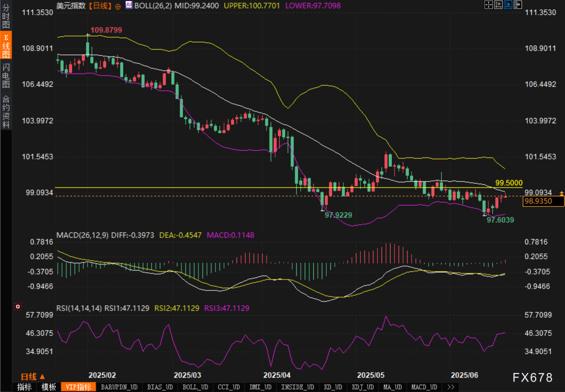Click the 98.9350 current price label
Image resolution: width=565 pixels, height=392 pixels.
[543, 201]
